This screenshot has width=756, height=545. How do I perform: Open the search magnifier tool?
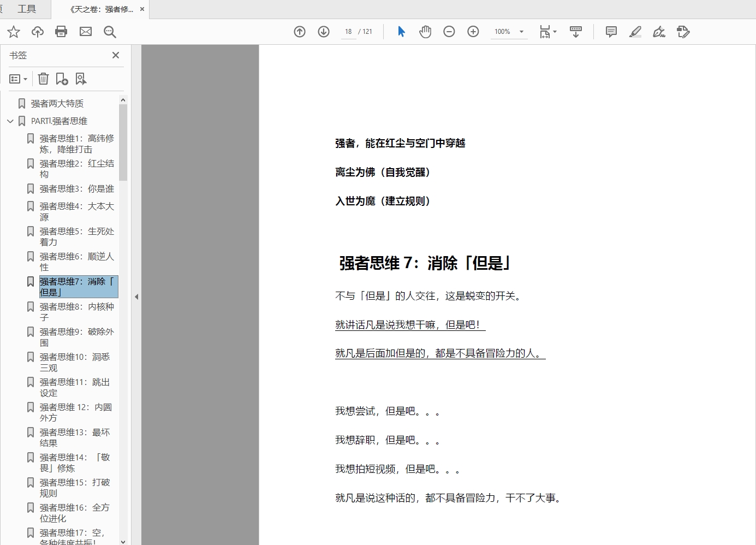(110, 32)
